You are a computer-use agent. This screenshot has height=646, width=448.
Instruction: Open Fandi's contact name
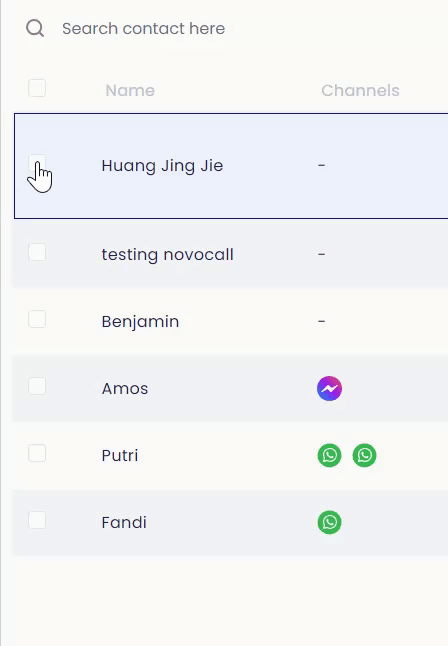[124, 522]
